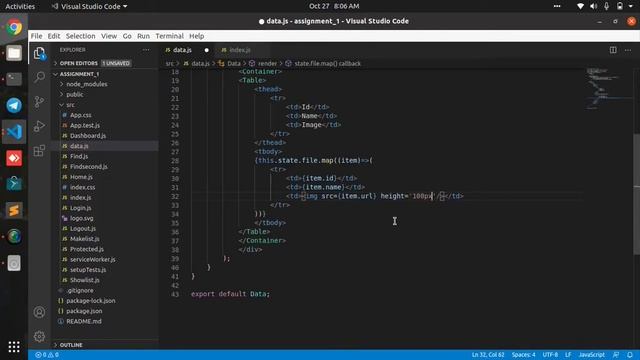Viewport: 640px width, 360px height.
Task: Open the Terminal menu
Action: pos(169,36)
